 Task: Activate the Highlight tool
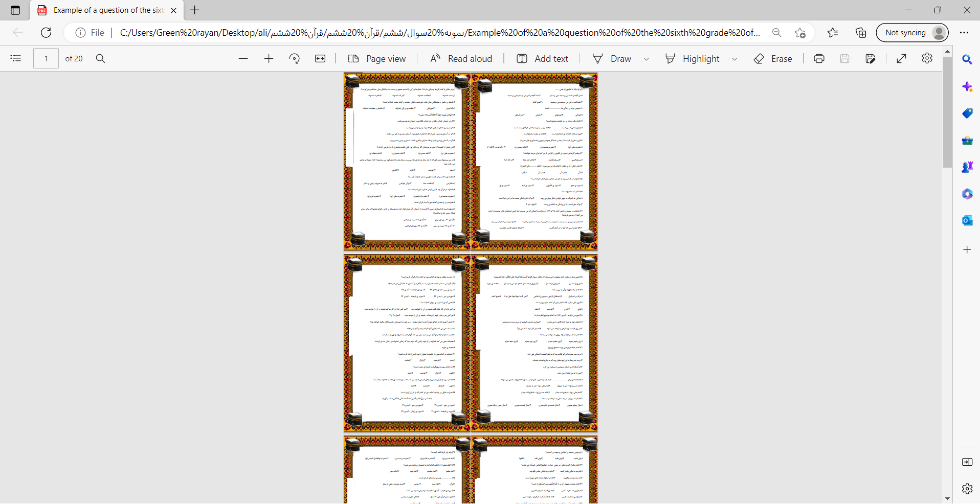pyautogui.click(x=692, y=59)
